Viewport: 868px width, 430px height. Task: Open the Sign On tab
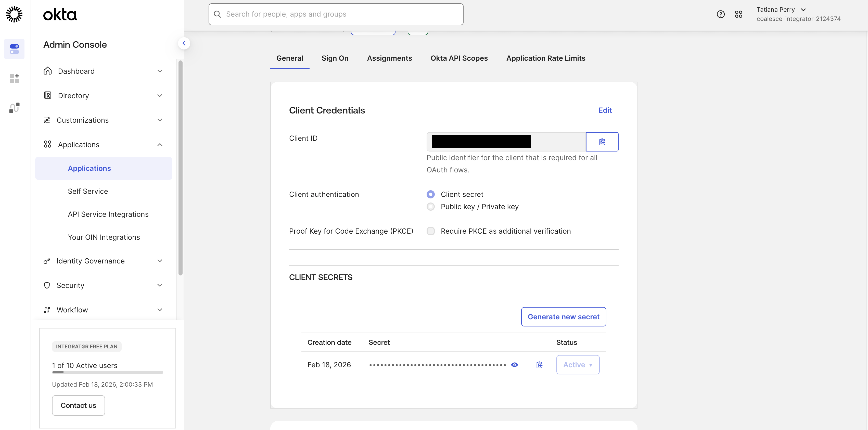point(335,58)
